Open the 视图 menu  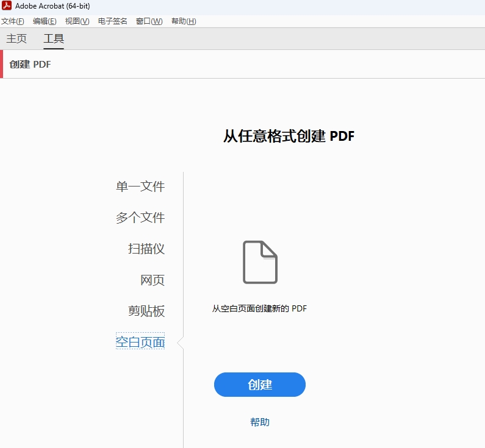[77, 21]
